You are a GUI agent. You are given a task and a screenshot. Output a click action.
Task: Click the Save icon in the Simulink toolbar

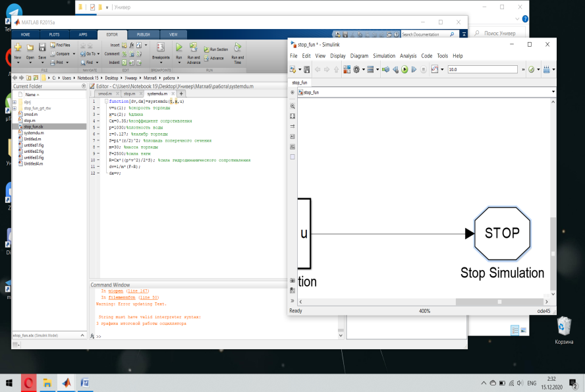306,69
